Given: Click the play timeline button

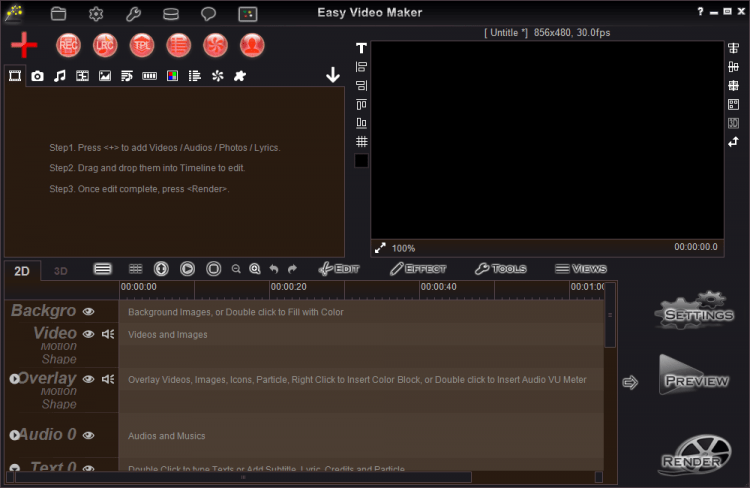Looking at the screenshot, I should tap(188, 269).
